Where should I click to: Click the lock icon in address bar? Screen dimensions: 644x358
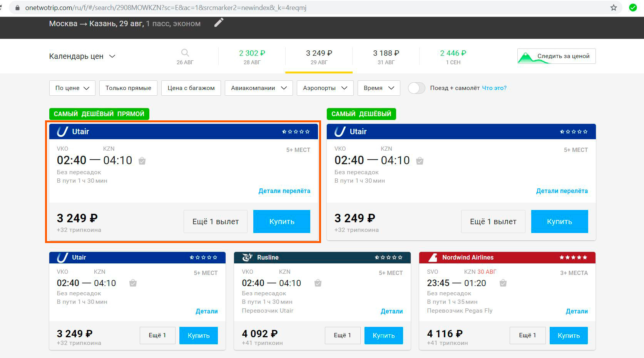[17, 8]
